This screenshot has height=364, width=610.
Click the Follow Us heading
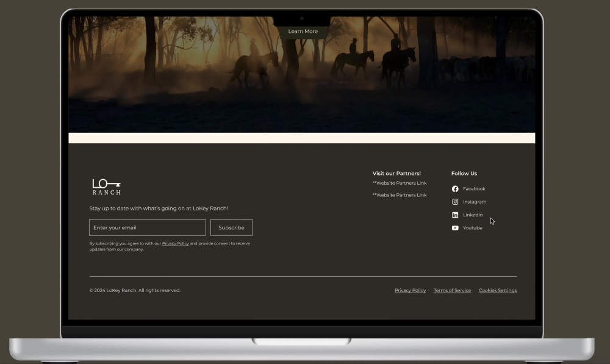(x=464, y=173)
